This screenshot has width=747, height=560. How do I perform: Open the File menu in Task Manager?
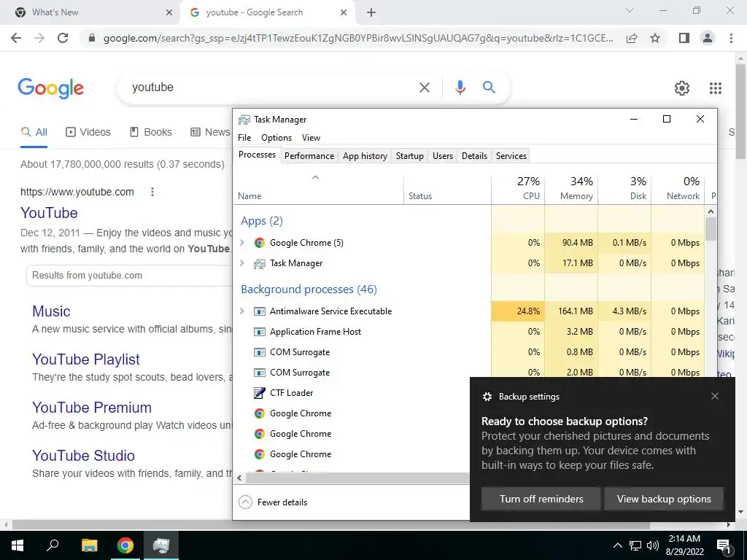pyautogui.click(x=244, y=138)
